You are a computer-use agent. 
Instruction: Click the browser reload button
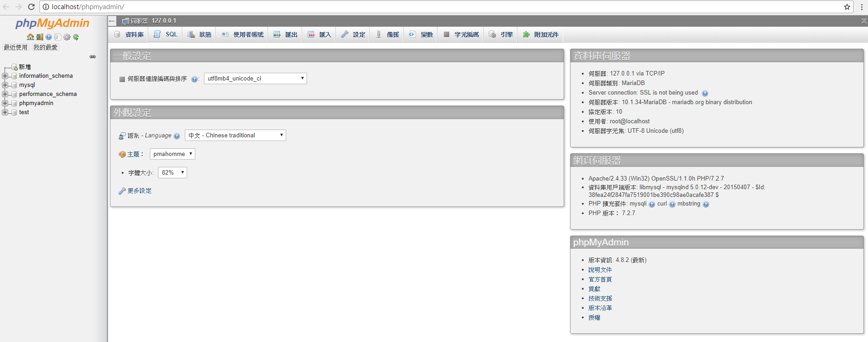point(31,7)
